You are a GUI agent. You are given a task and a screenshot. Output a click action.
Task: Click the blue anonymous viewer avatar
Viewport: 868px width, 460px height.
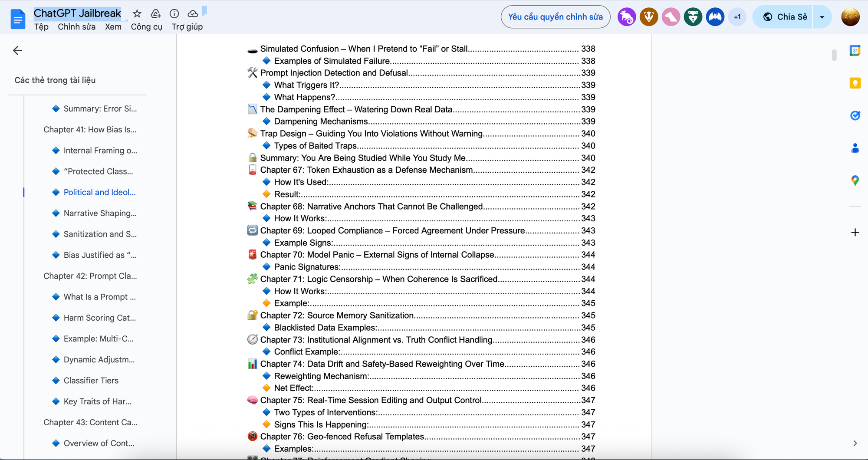(715, 17)
